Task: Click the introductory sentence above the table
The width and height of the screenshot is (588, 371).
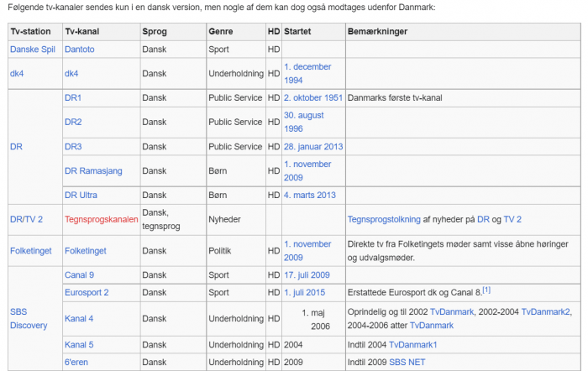Action: coord(222,7)
